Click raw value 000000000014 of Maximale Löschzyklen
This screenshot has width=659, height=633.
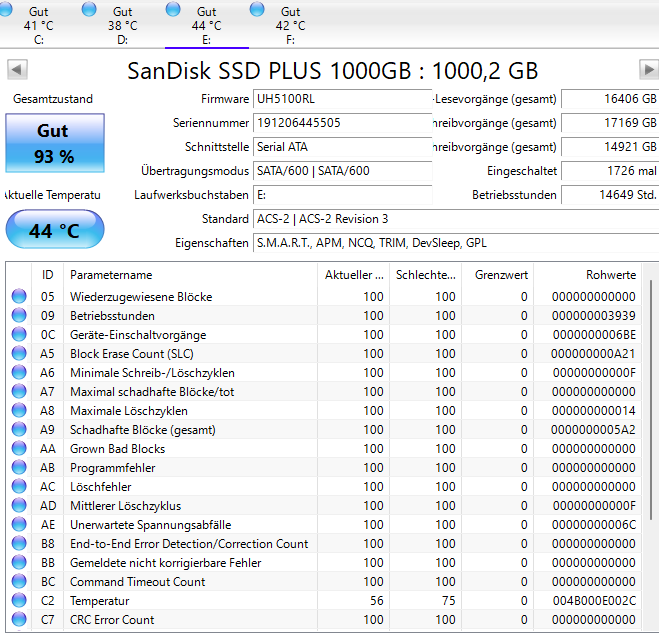tap(593, 411)
